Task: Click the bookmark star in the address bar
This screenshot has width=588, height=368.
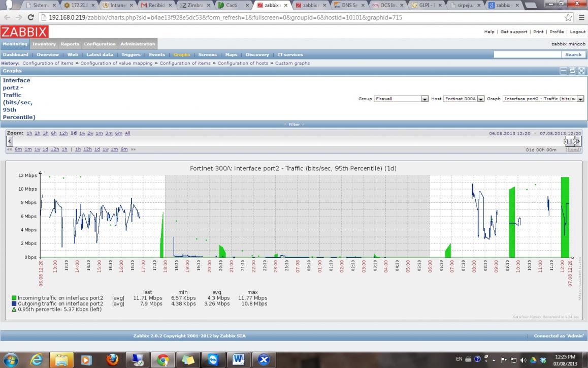Action: pyautogui.click(x=568, y=17)
